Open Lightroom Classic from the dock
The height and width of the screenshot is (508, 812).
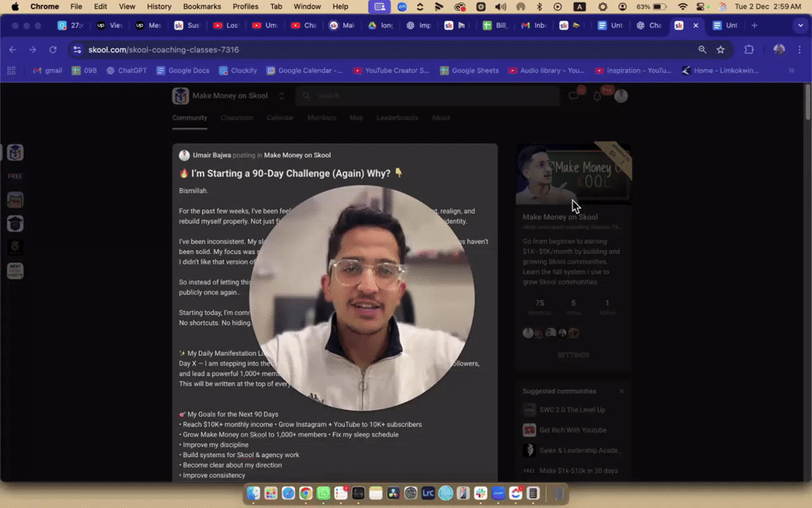click(427, 494)
